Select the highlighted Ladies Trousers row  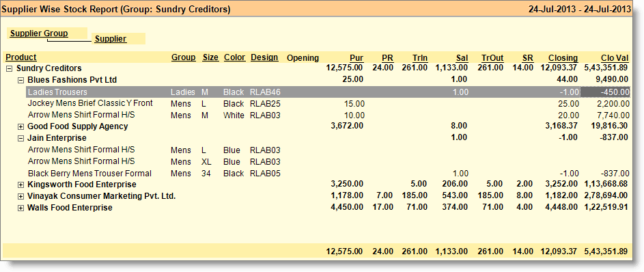pyautogui.click(x=328, y=92)
